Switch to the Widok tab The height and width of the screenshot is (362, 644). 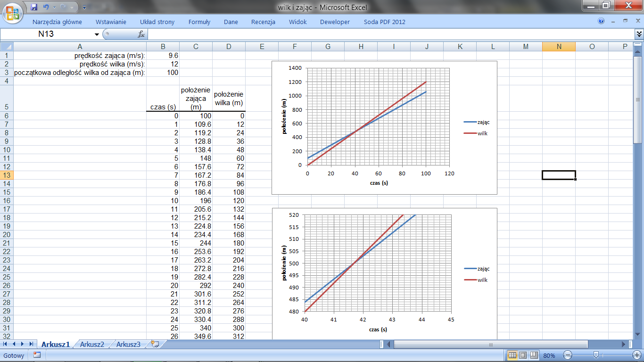[x=297, y=22]
